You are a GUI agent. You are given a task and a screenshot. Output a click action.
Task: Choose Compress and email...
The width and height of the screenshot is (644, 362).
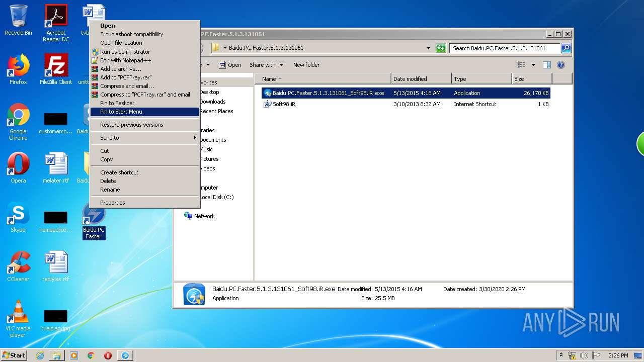click(x=145, y=86)
